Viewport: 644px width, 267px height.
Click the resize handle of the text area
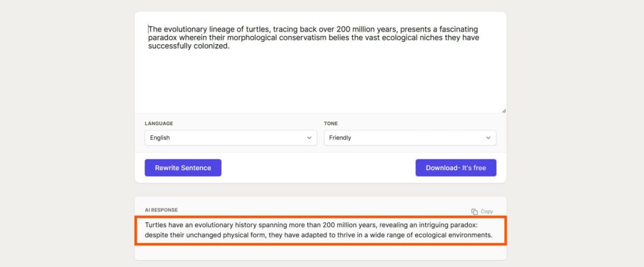[504, 111]
